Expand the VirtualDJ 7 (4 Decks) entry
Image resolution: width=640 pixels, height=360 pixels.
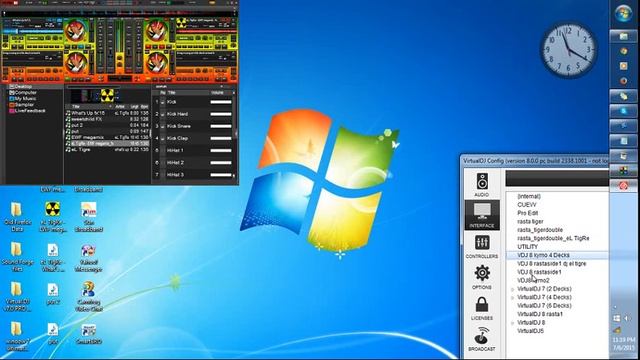tap(513, 298)
